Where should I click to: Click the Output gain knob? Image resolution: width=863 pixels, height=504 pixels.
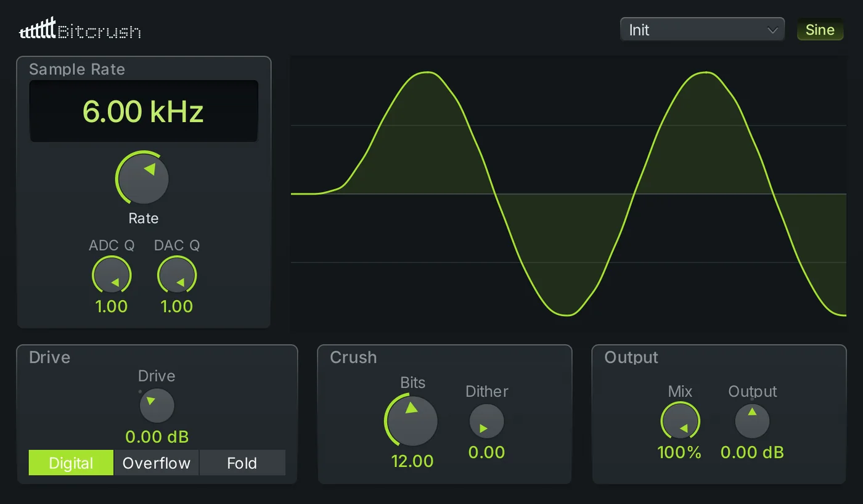coord(752,422)
